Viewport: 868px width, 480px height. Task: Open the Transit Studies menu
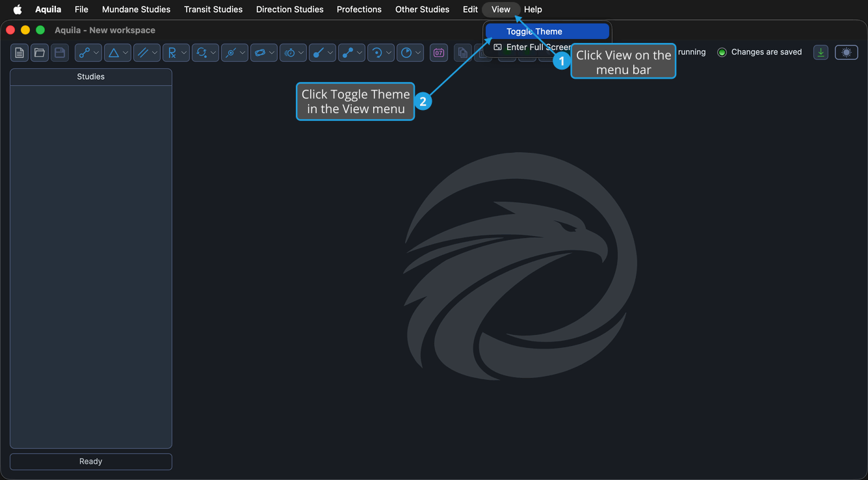(x=213, y=9)
